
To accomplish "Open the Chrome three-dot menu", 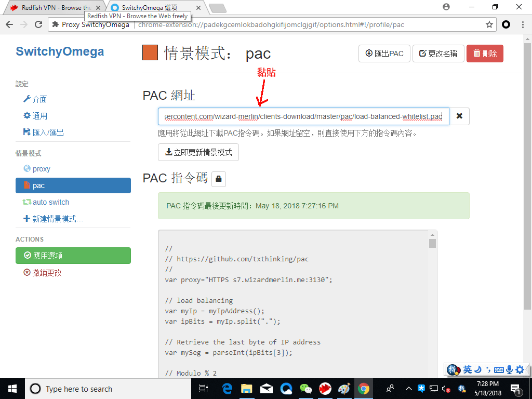I will 523,24.
